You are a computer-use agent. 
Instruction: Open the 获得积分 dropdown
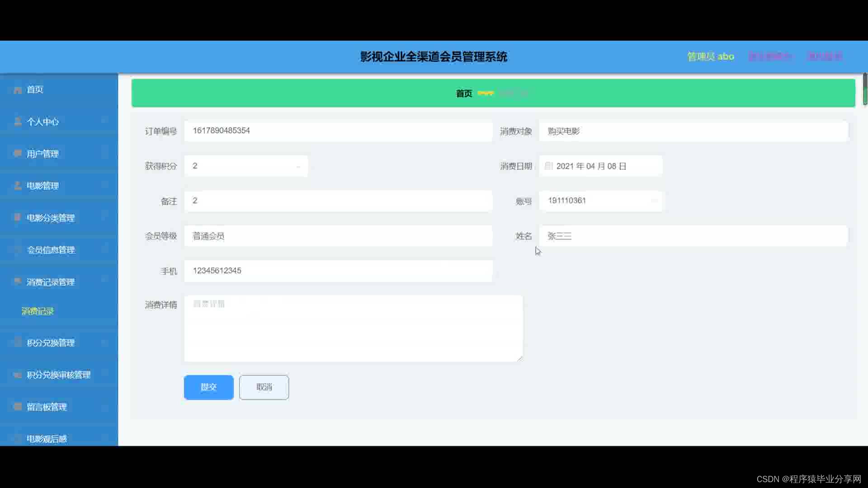point(246,166)
